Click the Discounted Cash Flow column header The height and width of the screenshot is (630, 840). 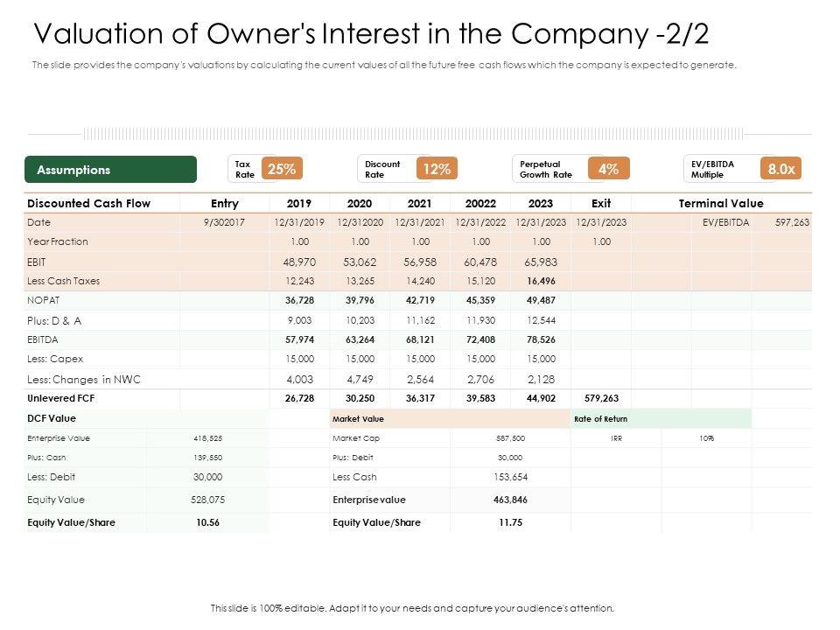(89, 204)
